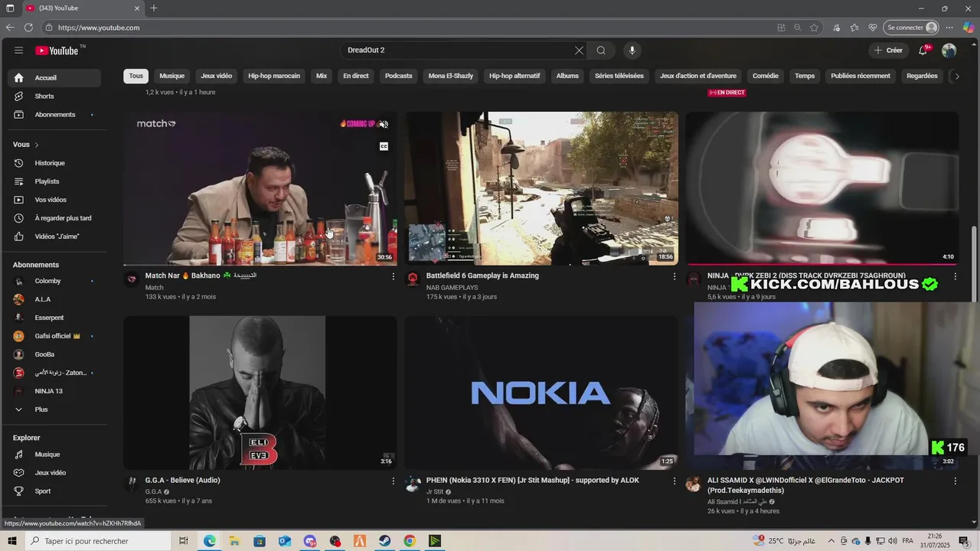Select the Musique filter chip
Screen dimensions: 980x551
coord(171,76)
